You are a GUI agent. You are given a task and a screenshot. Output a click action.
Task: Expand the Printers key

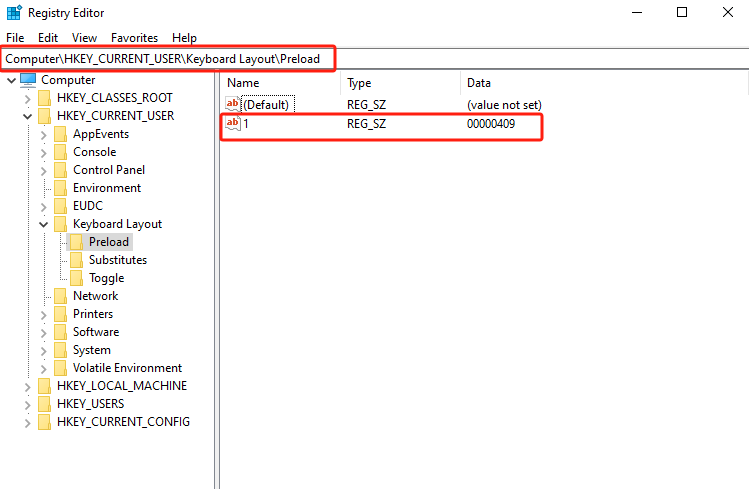(43, 315)
